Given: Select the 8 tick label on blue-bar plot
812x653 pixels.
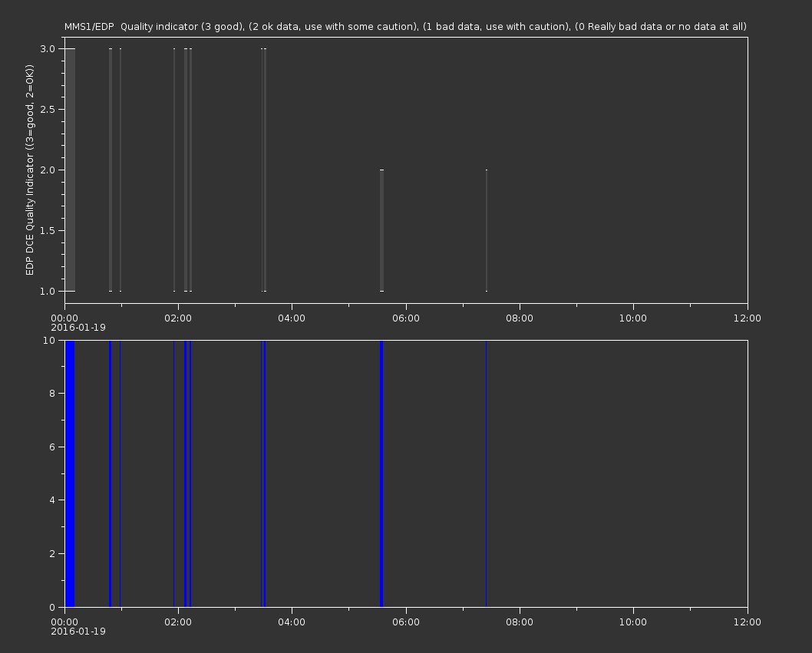Looking at the screenshot, I should pos(52,394).
